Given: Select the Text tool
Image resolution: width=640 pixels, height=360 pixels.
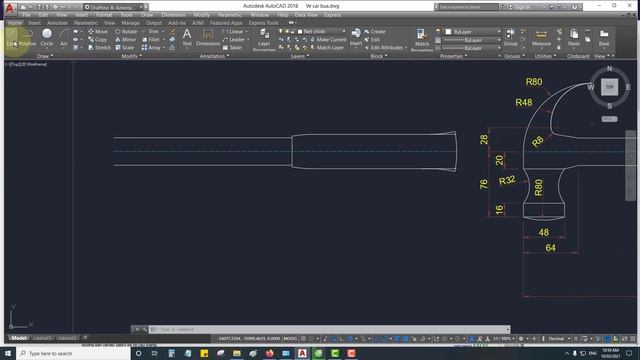Looking at the screenshot, I should [x=187, y=38].
